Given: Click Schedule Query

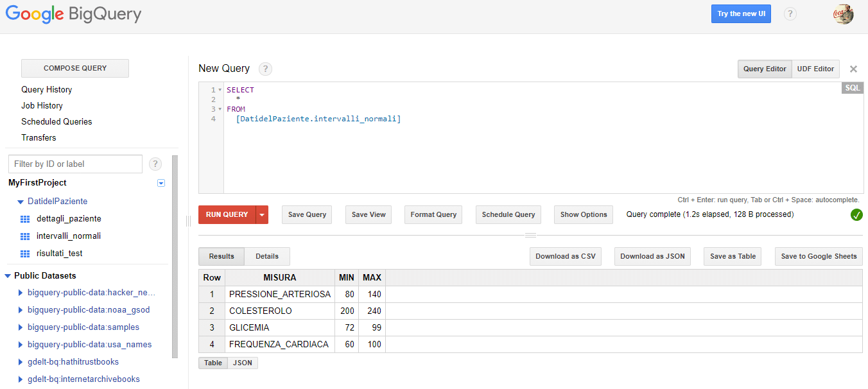Looking at the screenshot, I should (508, 215).
